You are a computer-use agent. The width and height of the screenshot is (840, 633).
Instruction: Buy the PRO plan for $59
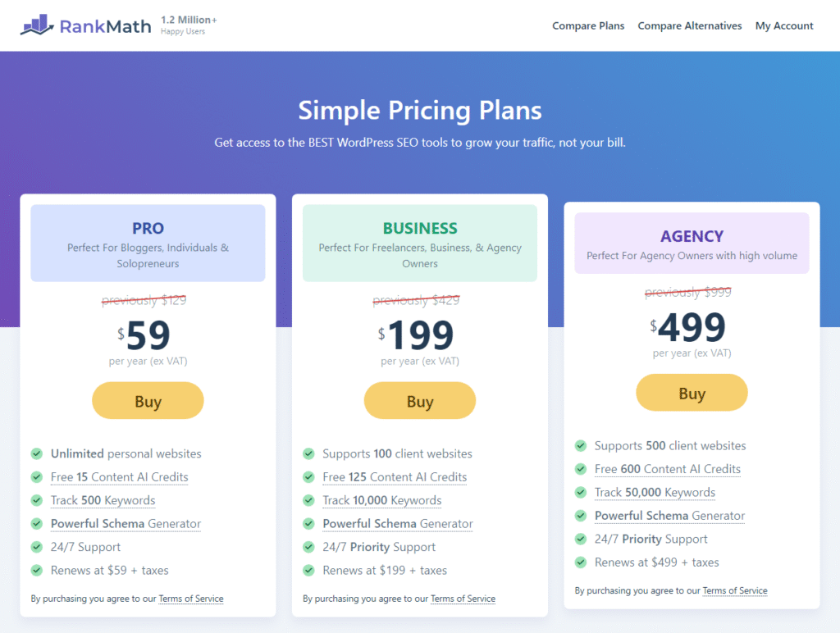(x=148, y=401)
